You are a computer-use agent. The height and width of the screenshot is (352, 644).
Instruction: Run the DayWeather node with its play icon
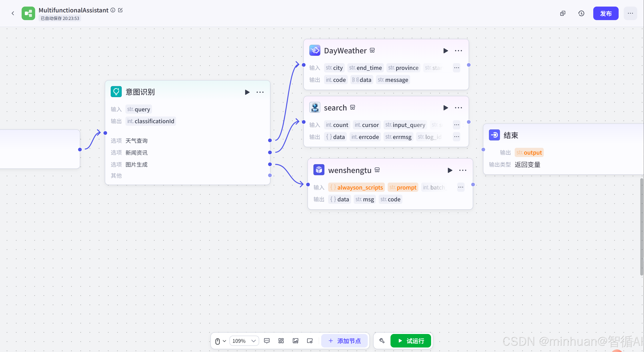point(446,51)
